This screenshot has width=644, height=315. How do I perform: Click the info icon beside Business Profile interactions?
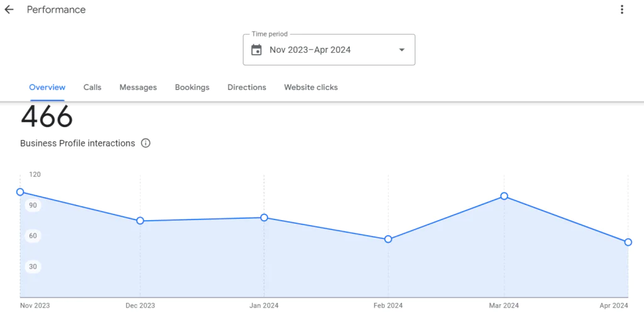(x=146, y=143)
